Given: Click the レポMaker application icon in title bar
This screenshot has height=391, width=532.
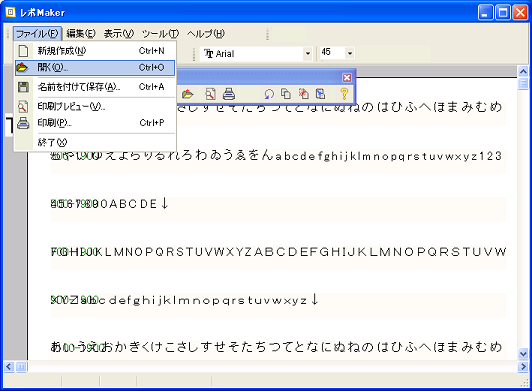Looking at the screenshot, I should (11, 13).
